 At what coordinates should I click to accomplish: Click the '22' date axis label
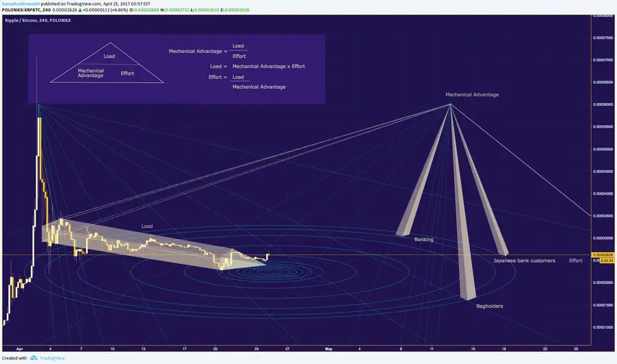(x=545, y=349)
